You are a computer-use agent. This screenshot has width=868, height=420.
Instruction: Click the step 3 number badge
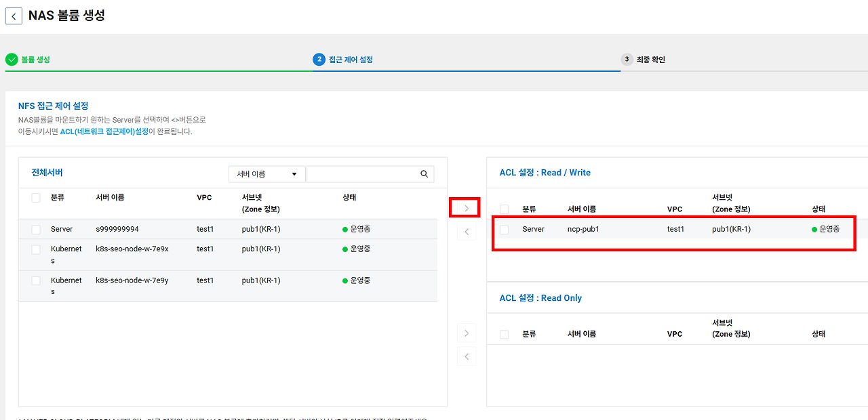[x=627, y=60]
